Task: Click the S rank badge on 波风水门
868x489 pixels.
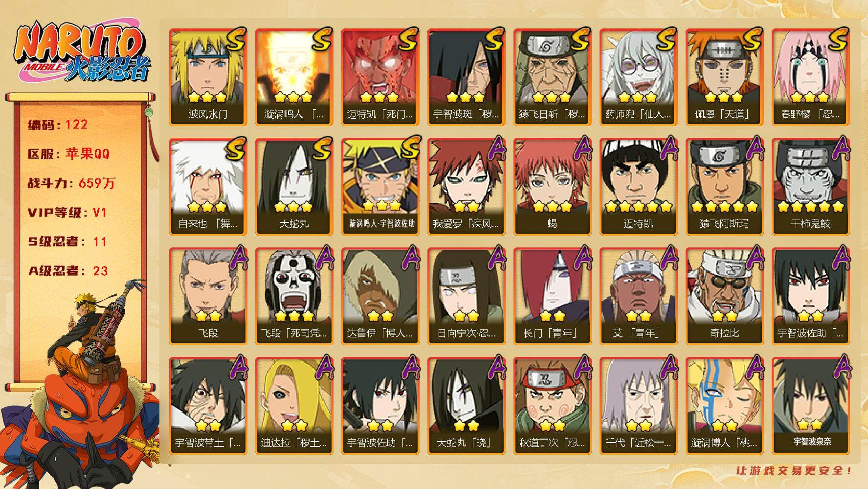Action: click(235, 40)
